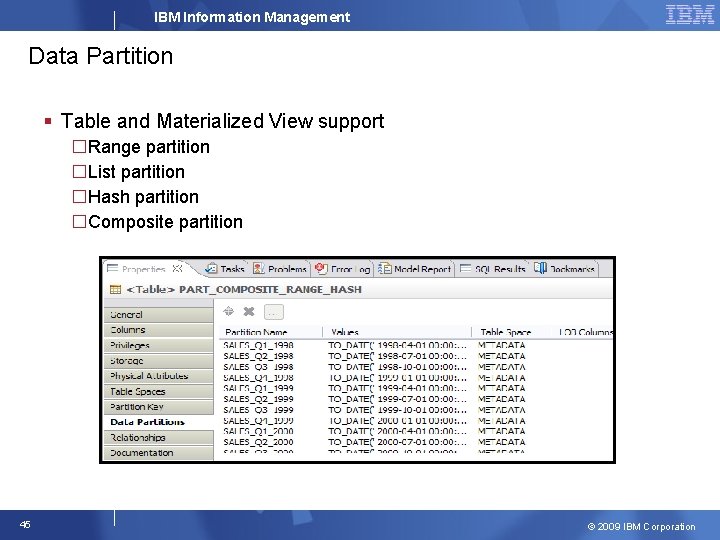This screenshot has width=720, height=540.
Task: Click the TO_DATE value containing 2000-01-01
Action: 397,421
